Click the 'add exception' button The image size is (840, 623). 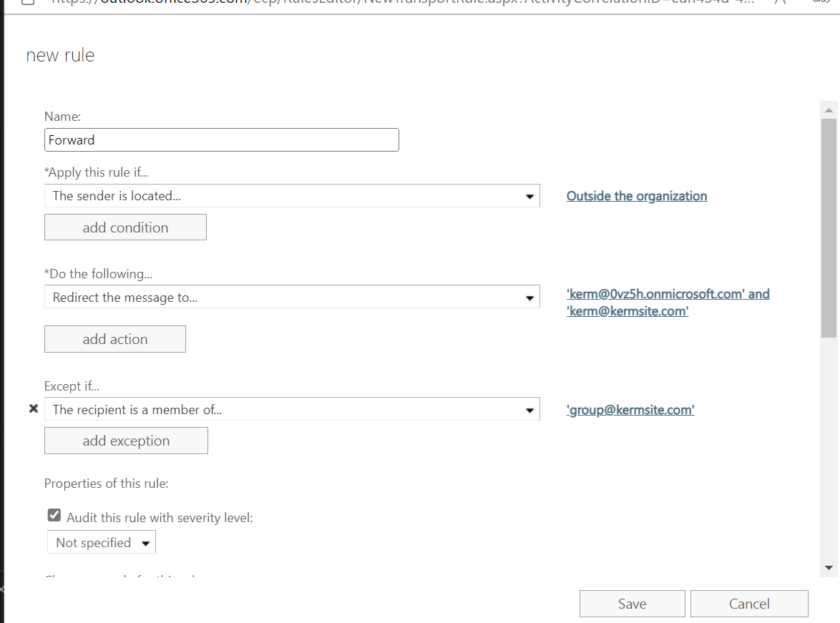coord(126,441)
